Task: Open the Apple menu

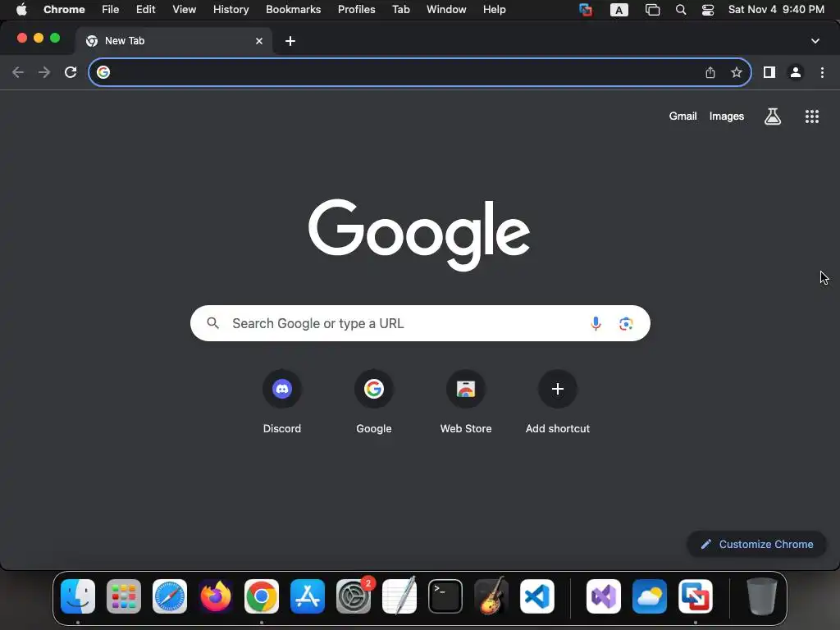Action: (21, 10)
